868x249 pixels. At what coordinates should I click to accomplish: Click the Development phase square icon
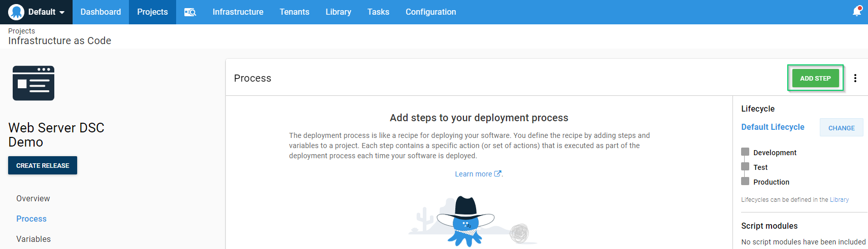click(745, 152)
